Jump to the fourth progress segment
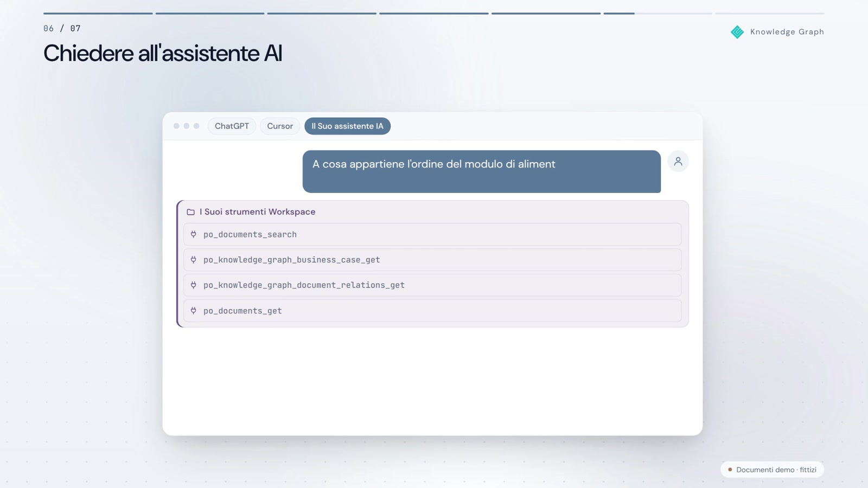Screen dimensions: 868x488 tap(434, 13)
